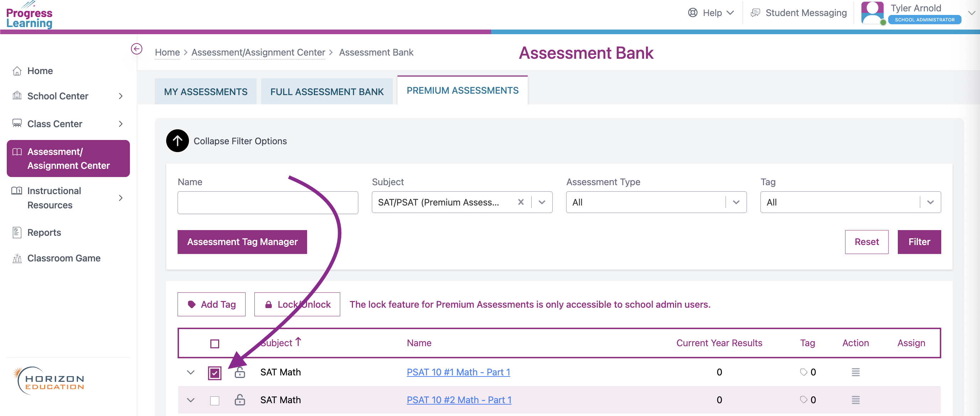Click the Help lifebuoy icon
Image resolution: width=980 pixels, height=416 pixels.
tap(693, 12)
